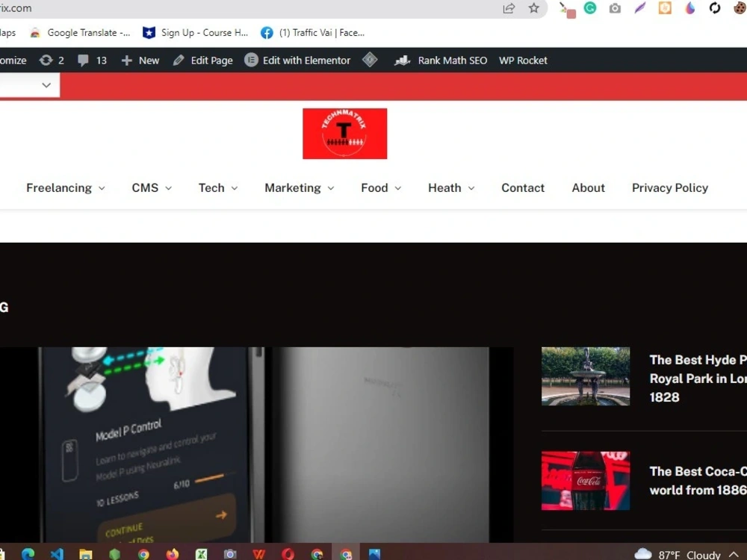This screenshot has height=560, width=747.
Task: Launch the Edit Page pencil tool
Action: coord(202,60)
